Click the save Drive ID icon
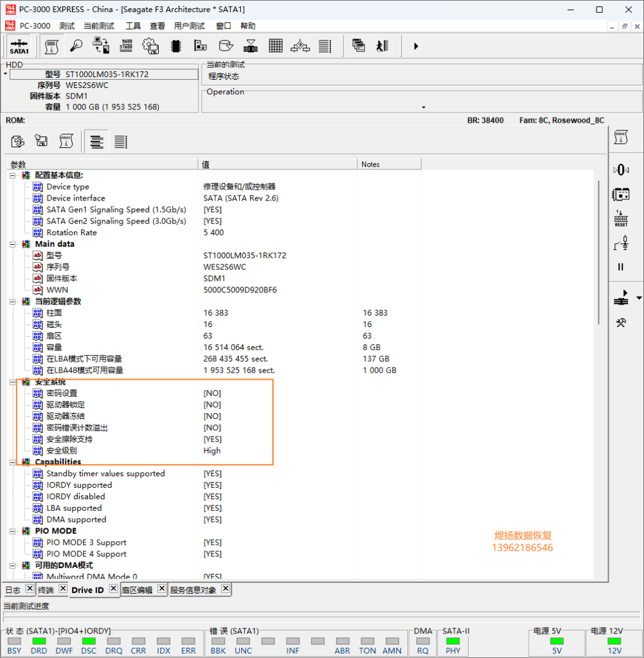The width and height of the screenshot is (644, 658). point(41,141)
